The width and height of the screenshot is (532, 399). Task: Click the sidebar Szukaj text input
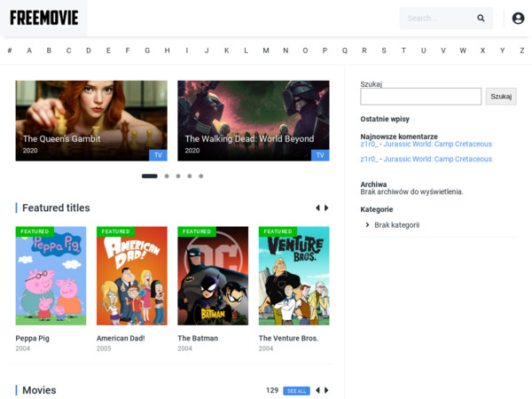coord(420,97)
